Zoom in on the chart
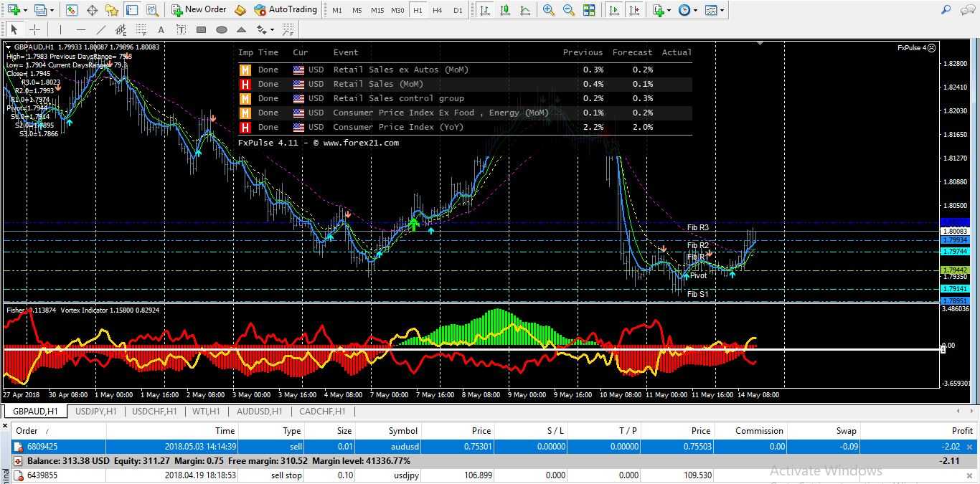 (549, 10)
